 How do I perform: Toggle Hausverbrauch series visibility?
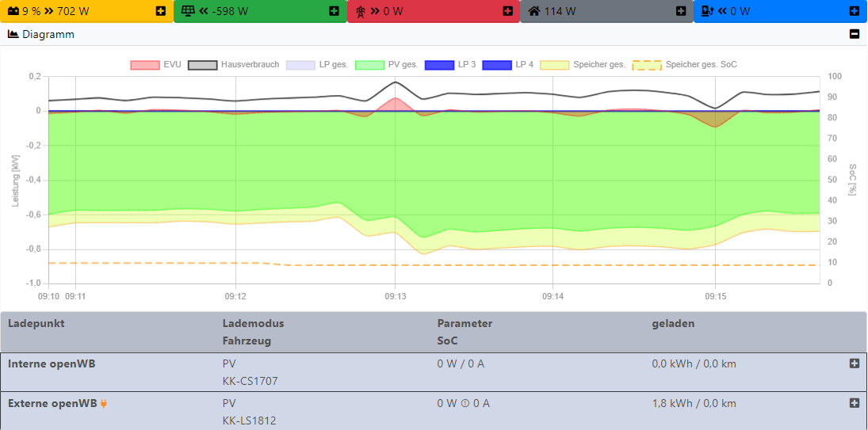tap(202, 64)
